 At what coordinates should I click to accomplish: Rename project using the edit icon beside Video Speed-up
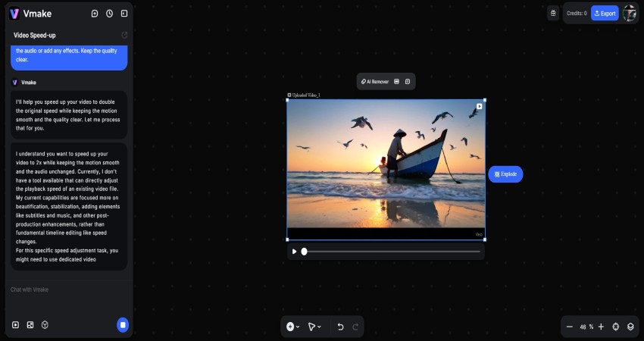[x=124, y=35]
